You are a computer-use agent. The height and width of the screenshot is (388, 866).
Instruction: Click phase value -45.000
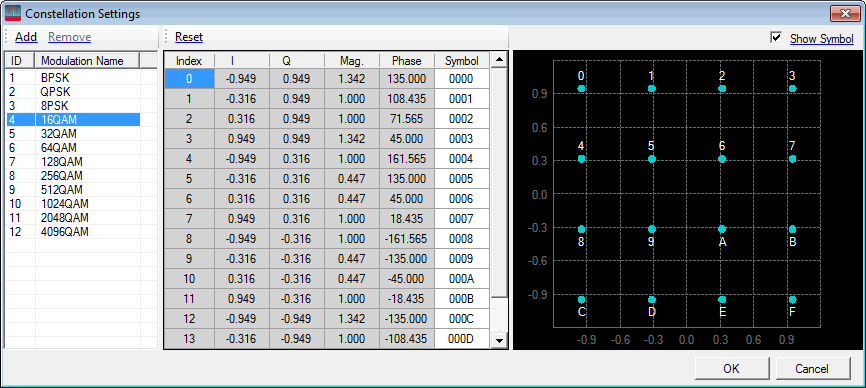[406, 279]
